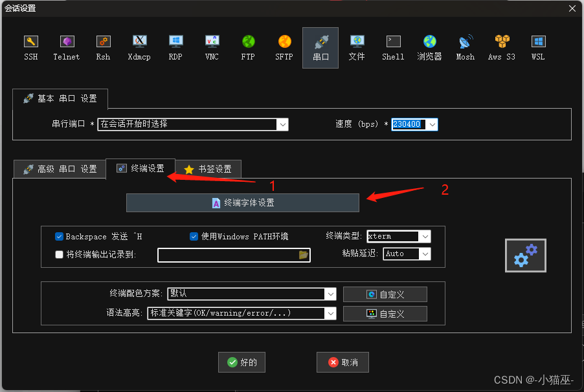The height and width of the screenshot is (392, 584).
Task: Enable 将终端输出记录到 checkbox
Action: (59, 255)
